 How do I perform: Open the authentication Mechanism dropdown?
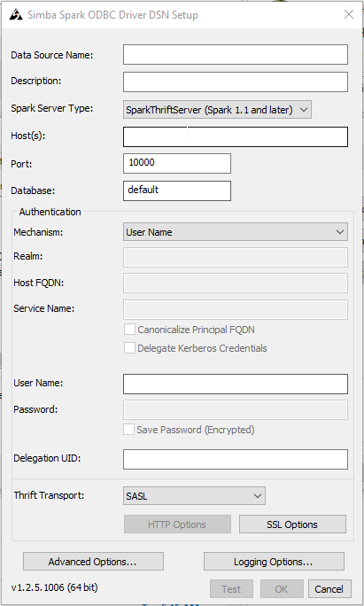pyautogui.click(x=236, y=232)
